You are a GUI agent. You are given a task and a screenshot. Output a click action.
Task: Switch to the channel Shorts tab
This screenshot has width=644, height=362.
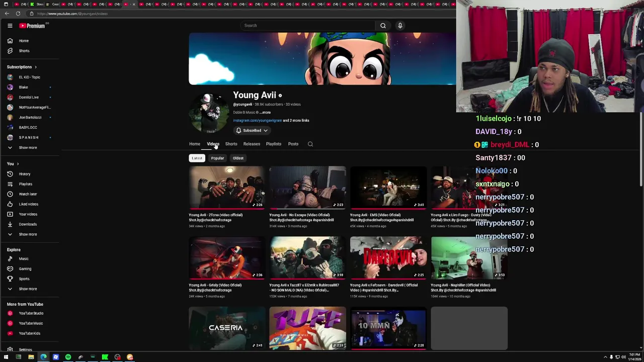pos(231,144)
